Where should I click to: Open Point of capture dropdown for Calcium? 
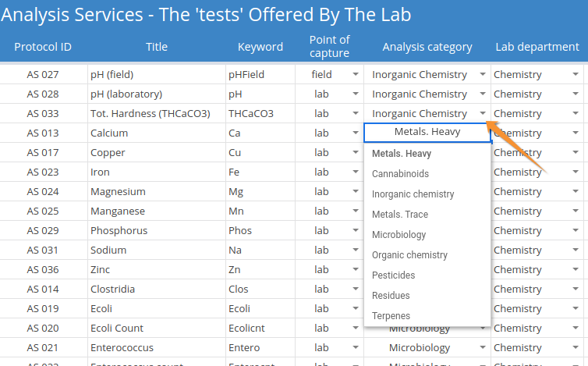[x=356, y=133]
